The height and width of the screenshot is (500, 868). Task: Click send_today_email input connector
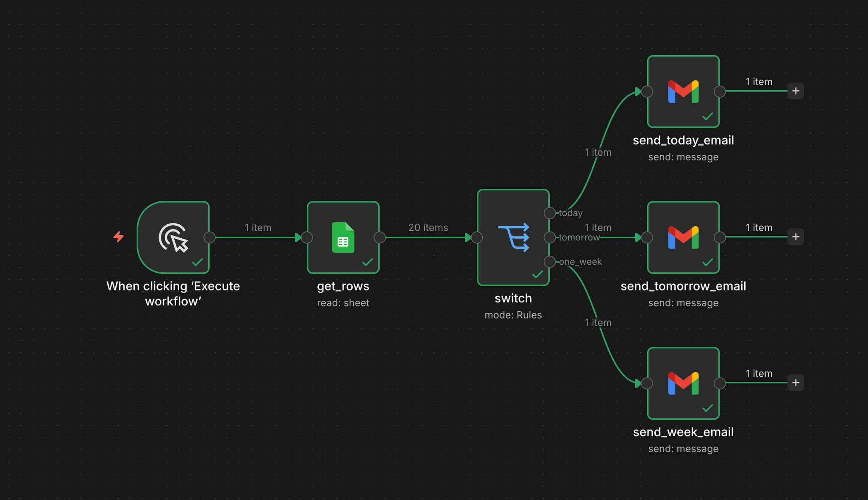647,92
